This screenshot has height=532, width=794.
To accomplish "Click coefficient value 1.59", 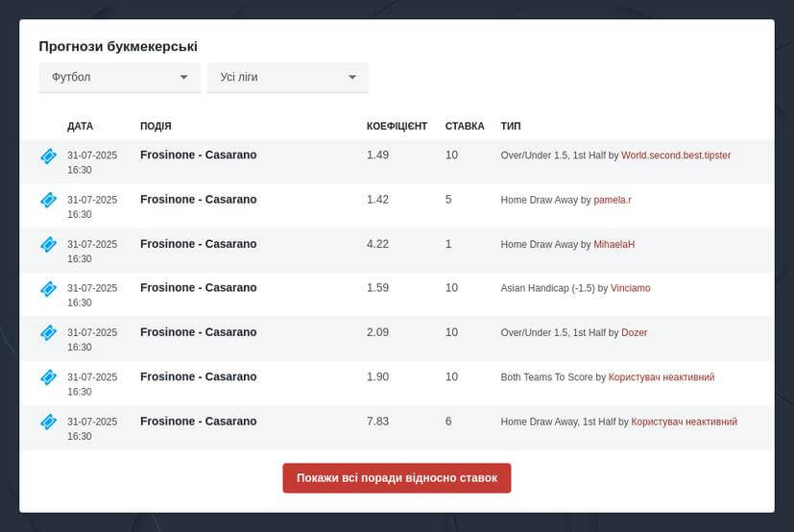I will pyautogui.click(x=377, y=288).
